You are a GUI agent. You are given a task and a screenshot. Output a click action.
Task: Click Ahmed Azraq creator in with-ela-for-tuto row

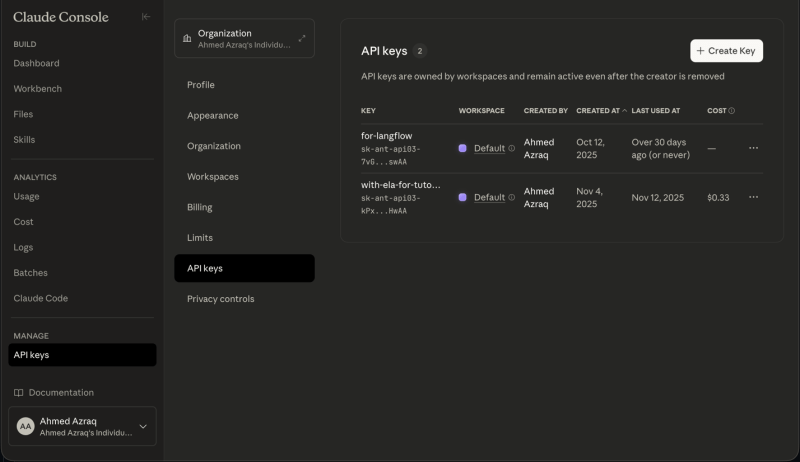(x=539, y=197)
